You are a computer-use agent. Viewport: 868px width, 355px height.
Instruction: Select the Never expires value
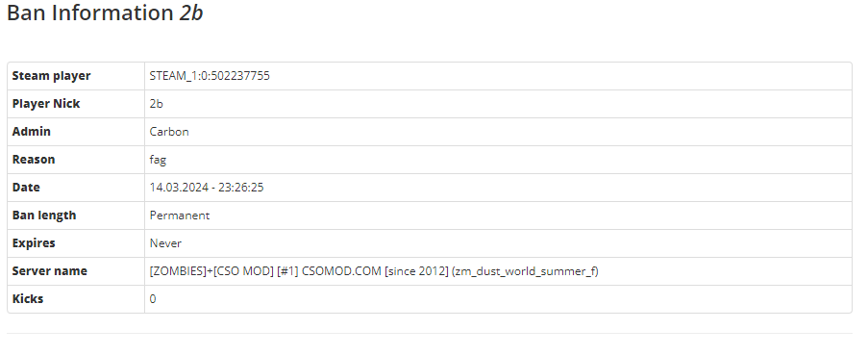click(165, 243)
